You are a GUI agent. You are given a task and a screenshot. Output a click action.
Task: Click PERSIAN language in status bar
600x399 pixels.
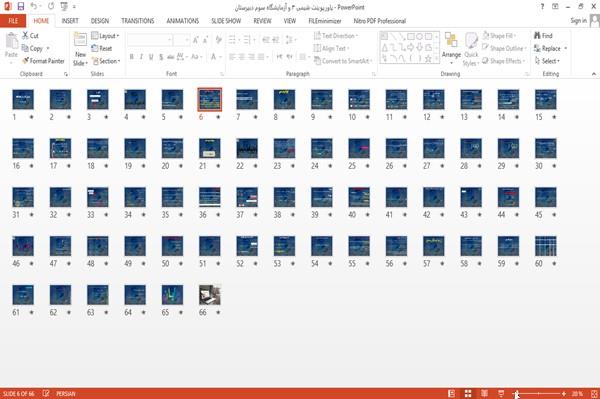click(66, 393)
